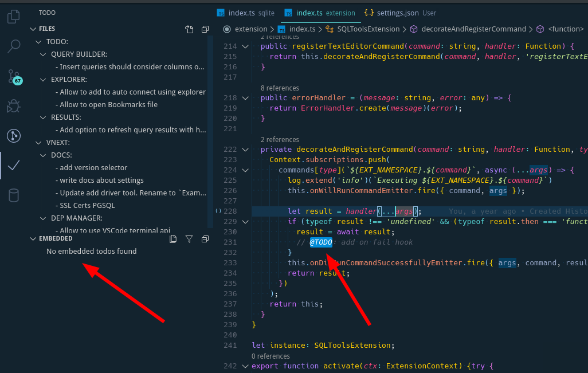This screenshot has width=588, height=373.
Task: Click the copy icon in EMBEDDED header
Action: click(173, 239)
